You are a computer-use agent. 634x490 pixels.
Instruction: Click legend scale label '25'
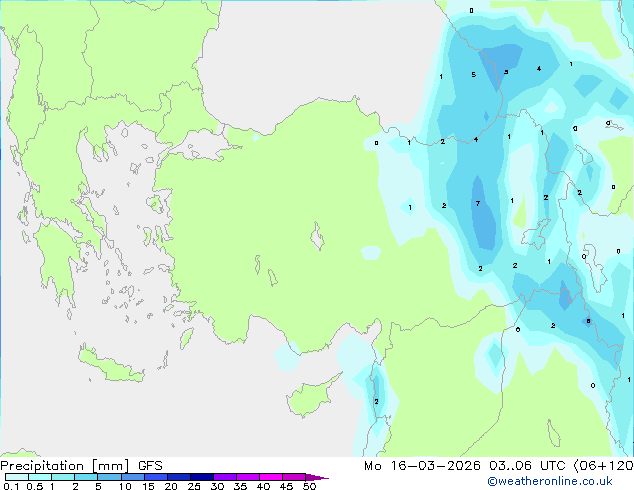click(x=194, y=486)
